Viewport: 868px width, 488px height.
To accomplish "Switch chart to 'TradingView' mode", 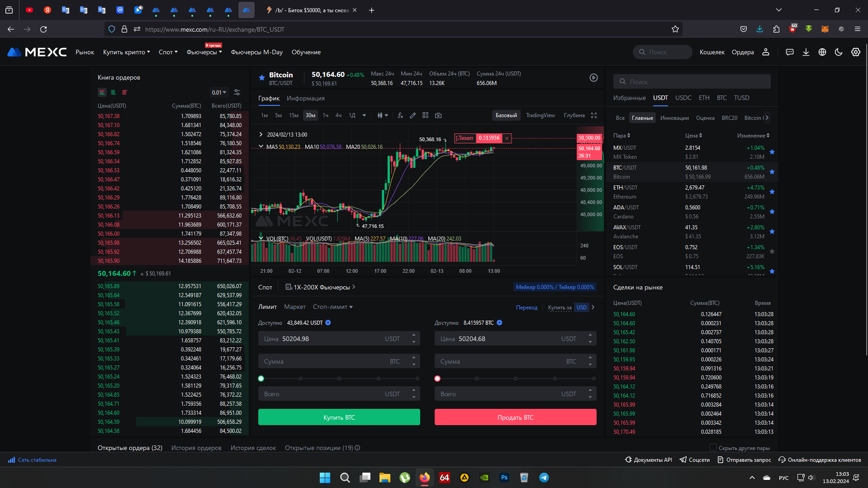I will point(541,115).
